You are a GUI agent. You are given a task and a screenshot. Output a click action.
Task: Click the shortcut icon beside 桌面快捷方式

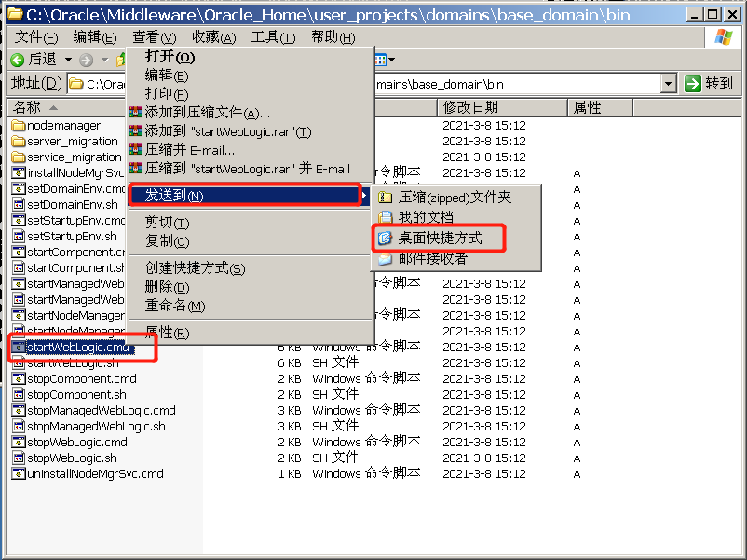pyautogui.click(x=385, y=238)
